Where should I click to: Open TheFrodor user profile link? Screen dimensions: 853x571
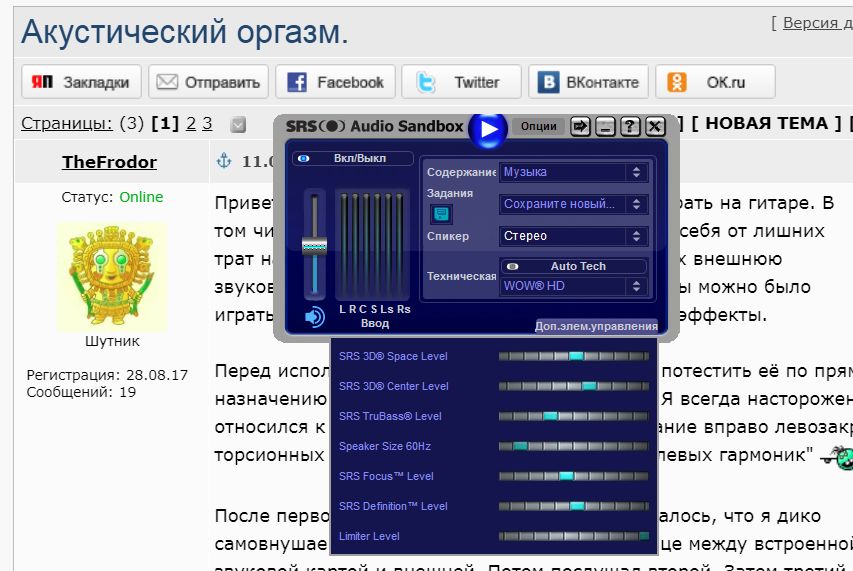(x=109, y=162)
